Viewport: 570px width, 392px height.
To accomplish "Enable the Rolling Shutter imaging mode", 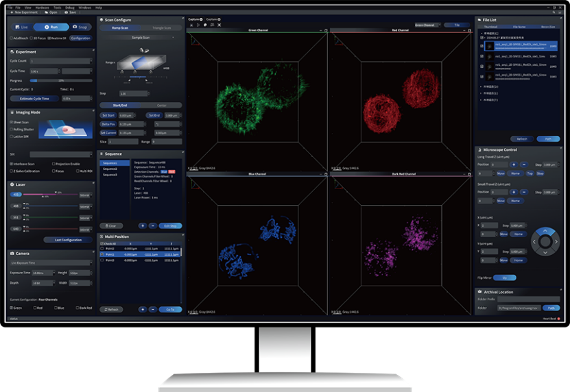I will coord(13,129).
